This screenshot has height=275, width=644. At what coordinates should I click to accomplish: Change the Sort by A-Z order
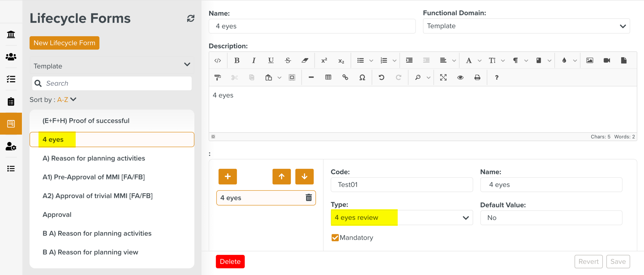click(66, 100)
